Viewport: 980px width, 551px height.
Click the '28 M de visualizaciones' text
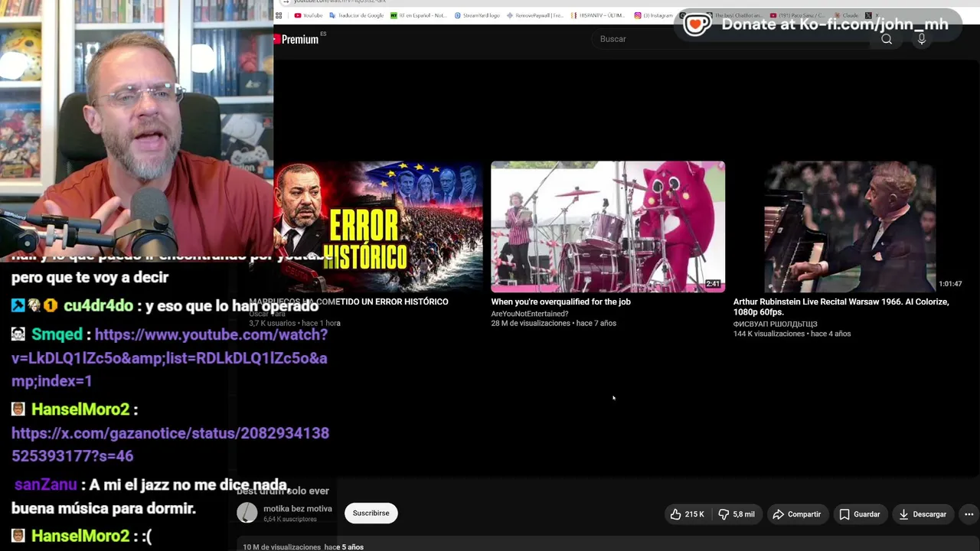[x=531, y=324]
